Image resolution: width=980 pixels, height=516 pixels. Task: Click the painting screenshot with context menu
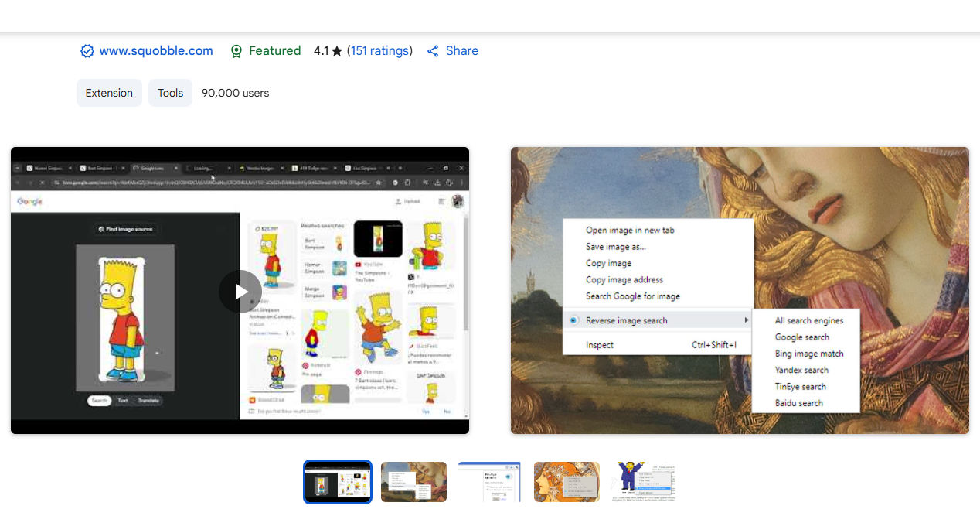click(740, 290)
